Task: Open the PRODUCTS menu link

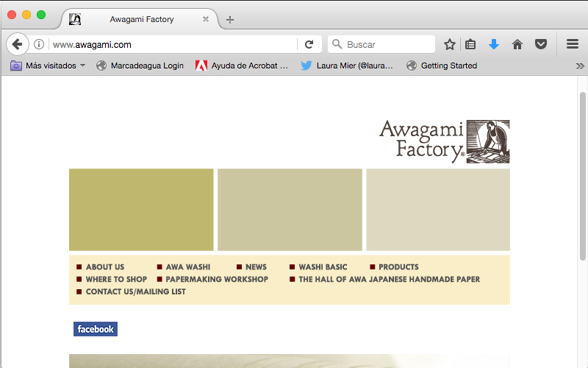Action: (x=398, y=267)
